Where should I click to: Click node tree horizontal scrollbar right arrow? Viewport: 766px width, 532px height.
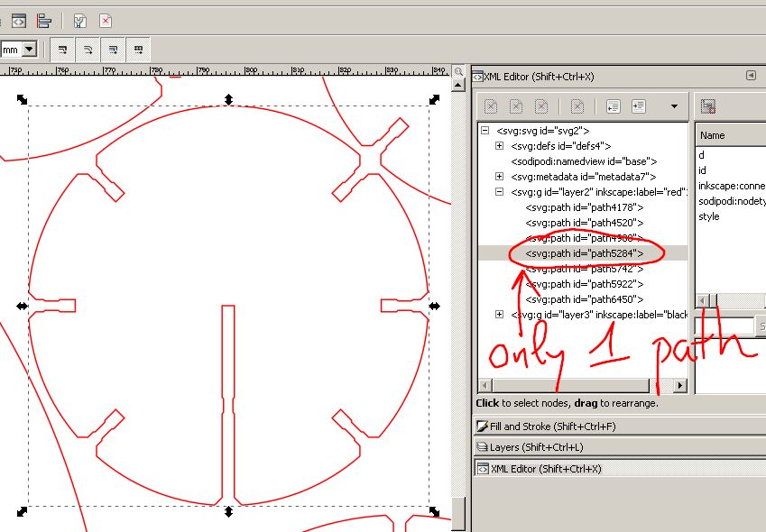tap(680, 385)
